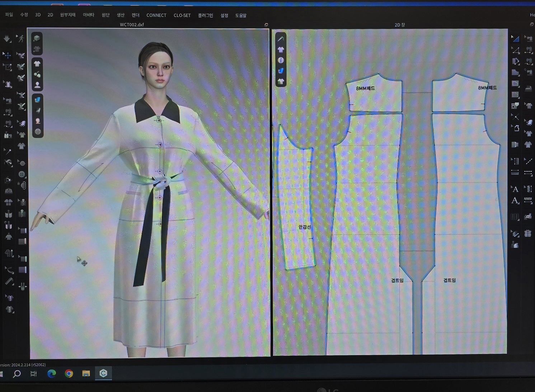The image size is (535, 392).
Task: Select the Select/Move arrows tool
Action: pos(7,55)
